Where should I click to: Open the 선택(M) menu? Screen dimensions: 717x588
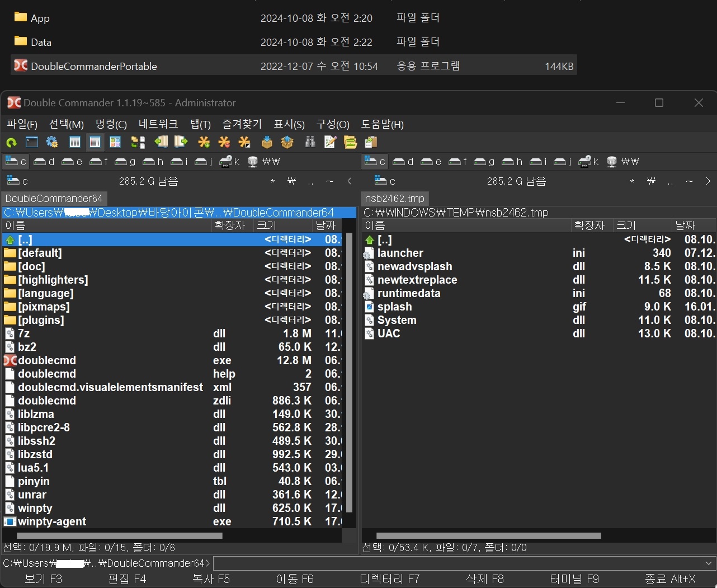tap(66, 124)
